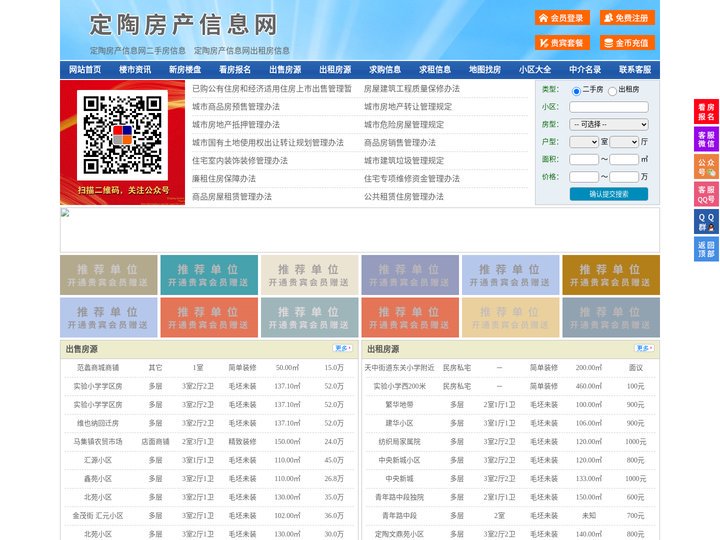The width and height of the screenshot is (720, 540).
Task: Click the QR code image
Action: (x=122, y=135)
